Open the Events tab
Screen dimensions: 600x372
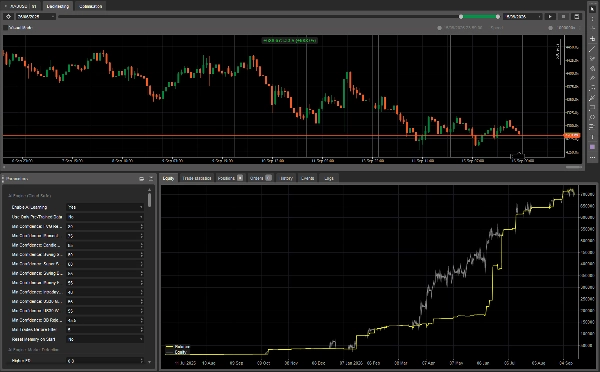click(307, 178)
